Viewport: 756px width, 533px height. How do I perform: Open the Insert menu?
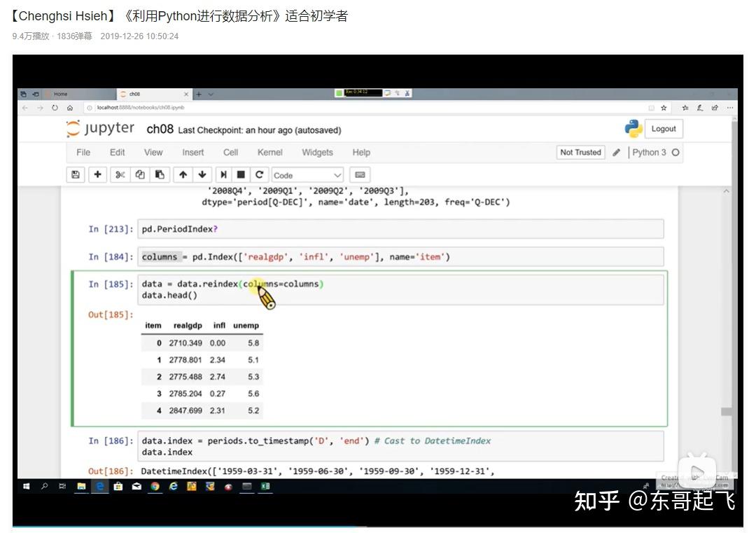tap(193, 153)
